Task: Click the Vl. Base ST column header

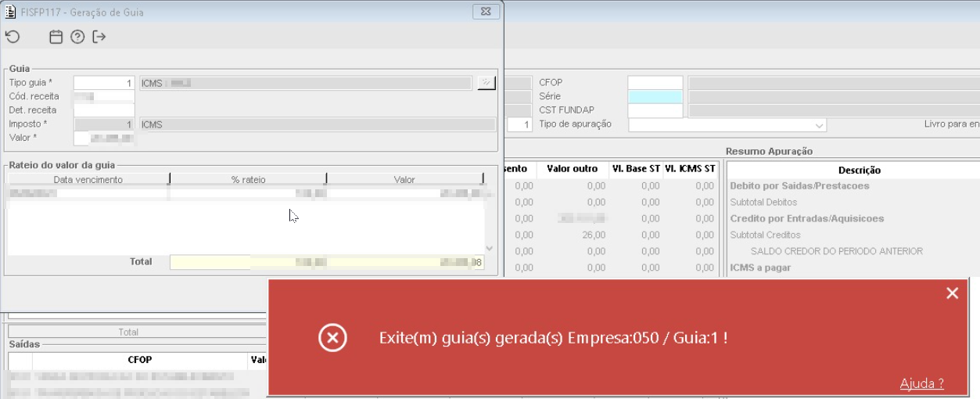Action: click(x=636, y=169)
